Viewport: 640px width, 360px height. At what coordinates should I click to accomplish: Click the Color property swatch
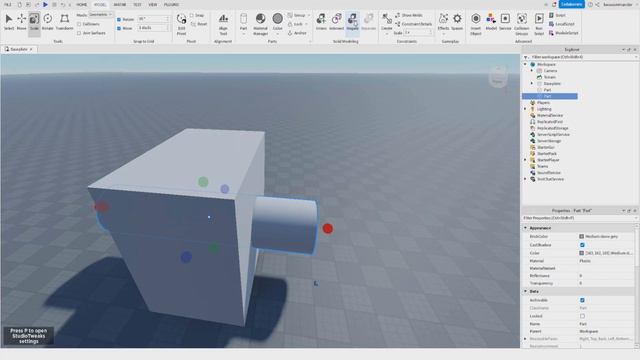tap(581, 253)
